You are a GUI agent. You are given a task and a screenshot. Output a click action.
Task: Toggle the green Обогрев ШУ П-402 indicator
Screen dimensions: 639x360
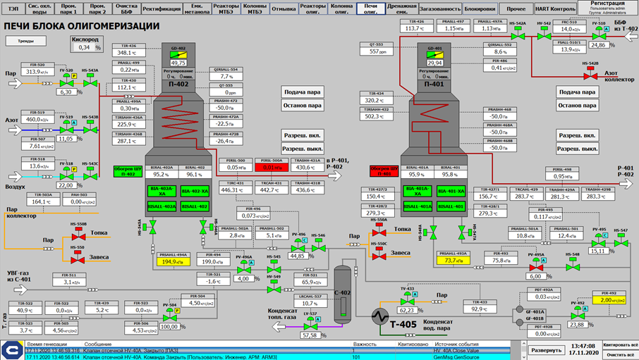[128, 171]
